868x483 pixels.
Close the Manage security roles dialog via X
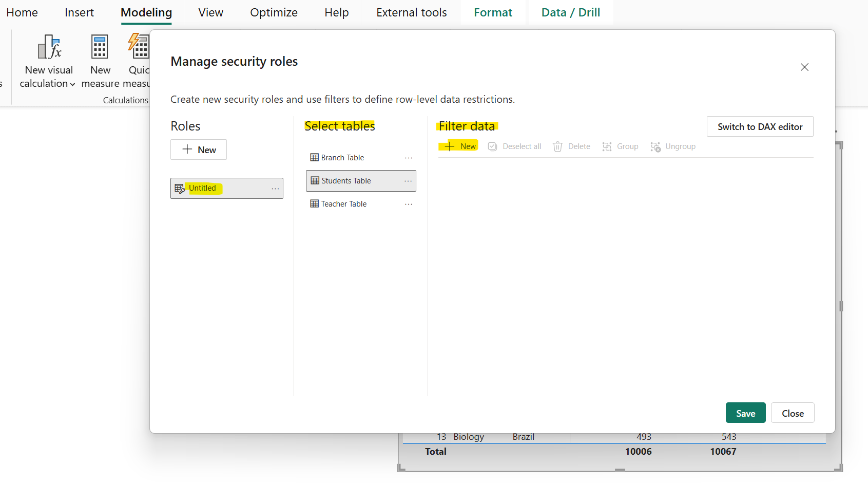pos(804,67)
